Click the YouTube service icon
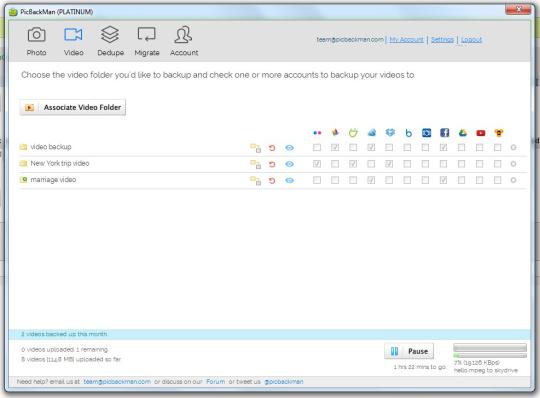Image resolution: width=540 pixels, height=398 pixels. click(x=481, y=133)
